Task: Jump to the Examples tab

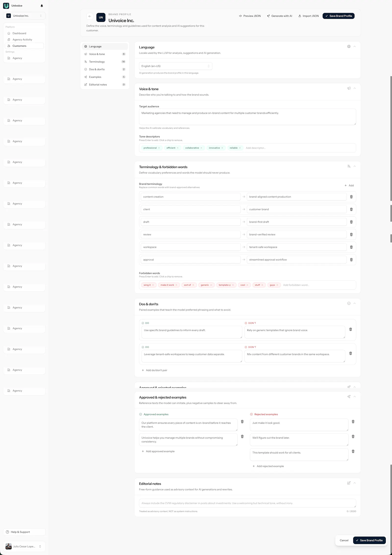Action: [x=105, y=77]
